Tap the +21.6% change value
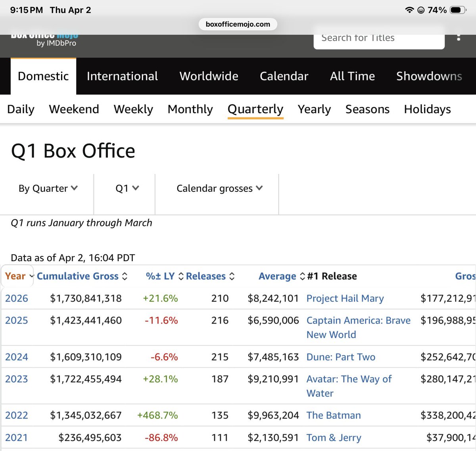 point(160,299)
